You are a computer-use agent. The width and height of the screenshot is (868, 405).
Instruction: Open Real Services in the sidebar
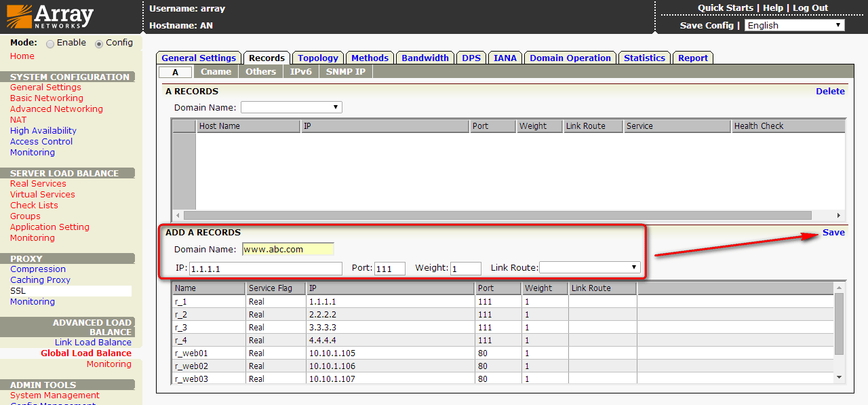click(x=38, y=184)
